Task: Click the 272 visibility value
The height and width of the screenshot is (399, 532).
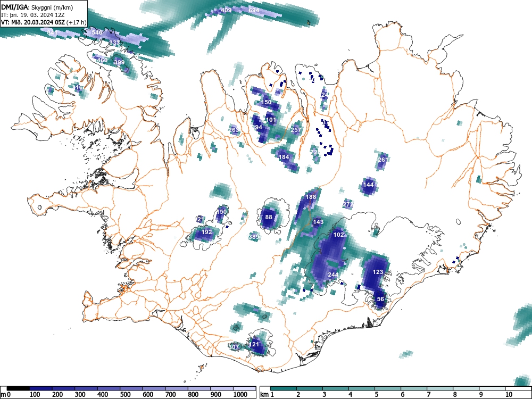Action: pyautogui.click(x=348, y=205)
